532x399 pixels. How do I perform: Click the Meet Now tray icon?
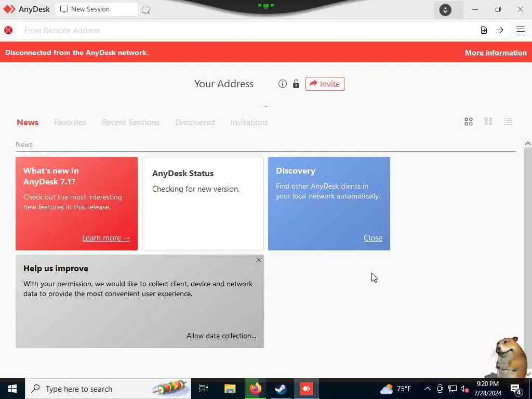(x=440, y=389)
